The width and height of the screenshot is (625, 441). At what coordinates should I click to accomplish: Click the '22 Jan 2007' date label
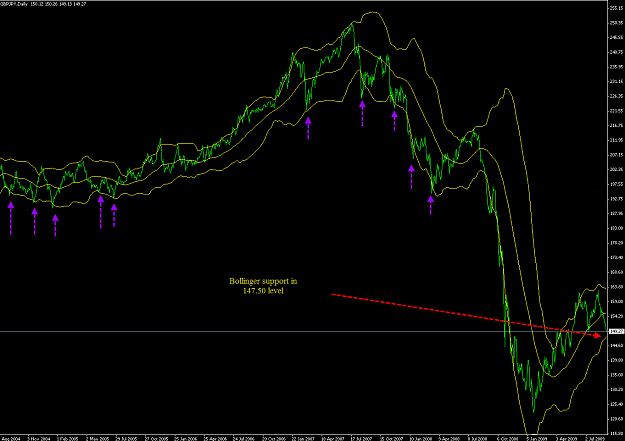tap(304, 439)
